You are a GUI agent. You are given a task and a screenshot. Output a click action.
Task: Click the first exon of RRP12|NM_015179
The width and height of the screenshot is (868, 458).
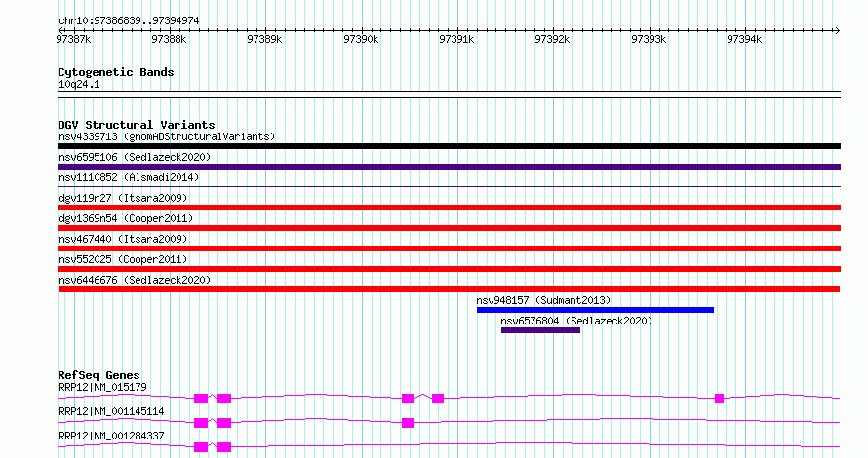(201, 399)
